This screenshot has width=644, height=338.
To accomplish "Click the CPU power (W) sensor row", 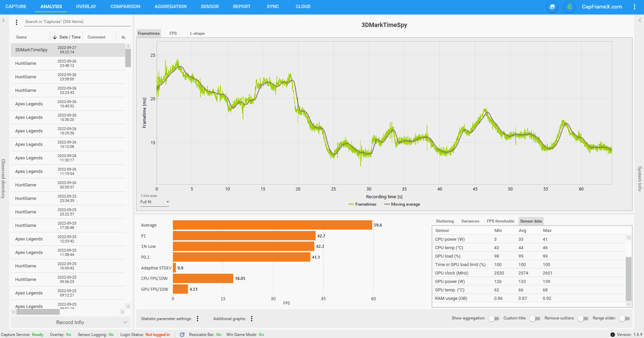I will click(529, 239).
